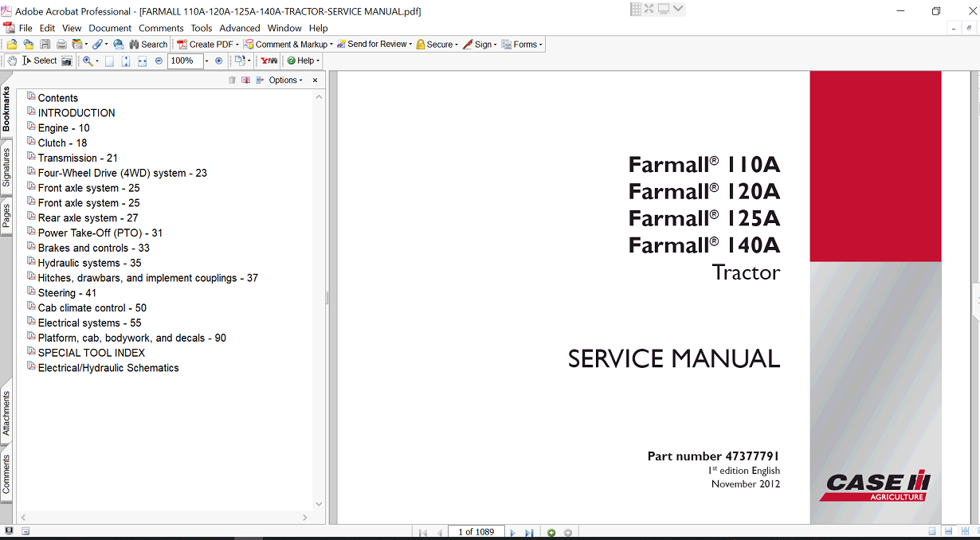The width and height of the screenshot is (980, 540).
Task: Expand the bookmarks Options dropdown
Action: (285, 80)
